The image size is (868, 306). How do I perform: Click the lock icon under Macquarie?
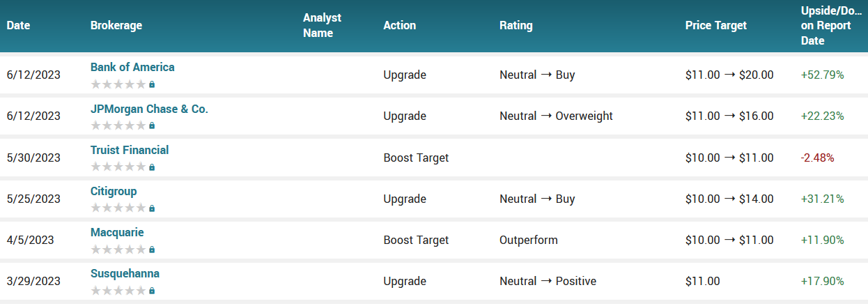[152, 250]
